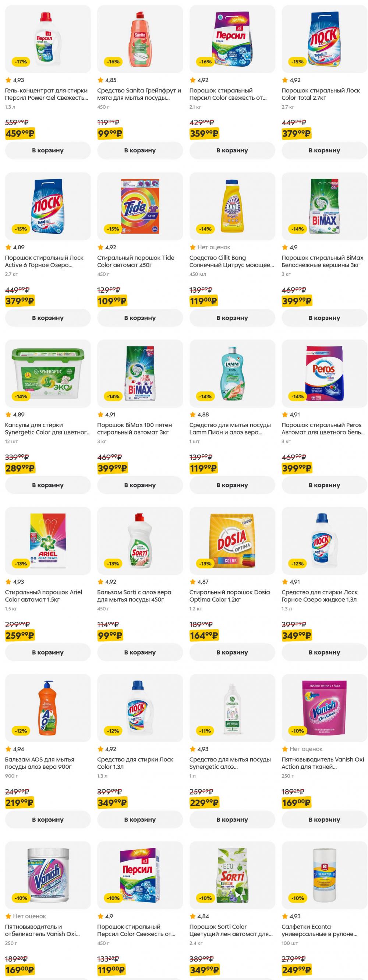Add Sanita Грейпфрут dish soap to cart
368x980 pixels.
(x=140, y=150)
